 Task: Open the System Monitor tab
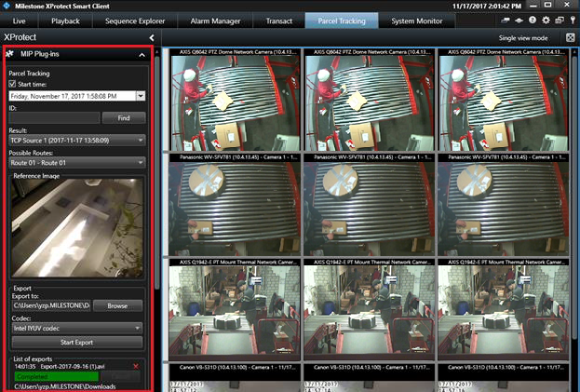coord(417,21)
